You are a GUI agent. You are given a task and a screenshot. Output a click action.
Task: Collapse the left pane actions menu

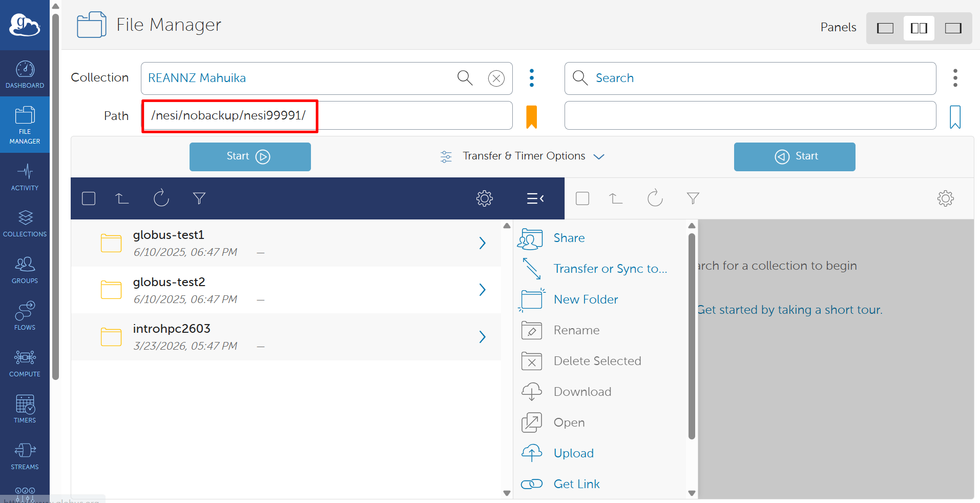pyautogui.click(x=535, y=198)
